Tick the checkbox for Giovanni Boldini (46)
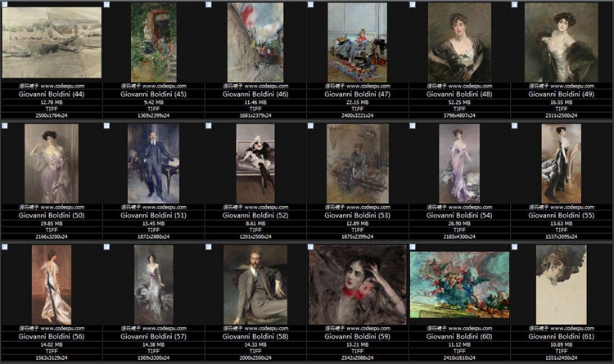 pos(208,5)
